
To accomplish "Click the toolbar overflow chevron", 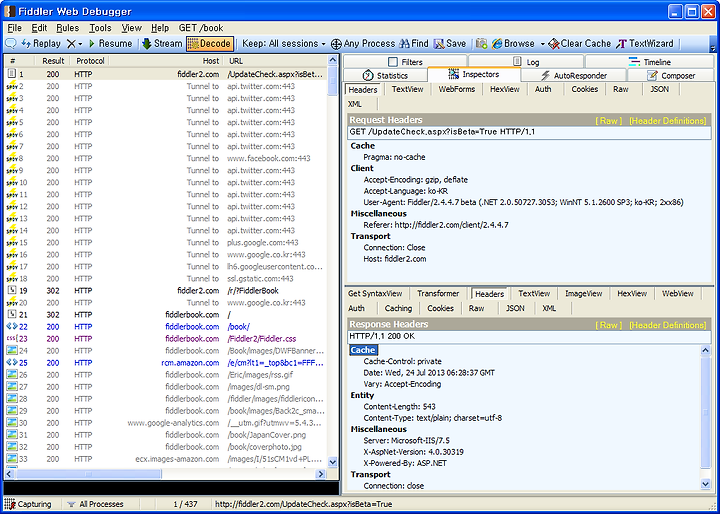I will tap(713, 46).
